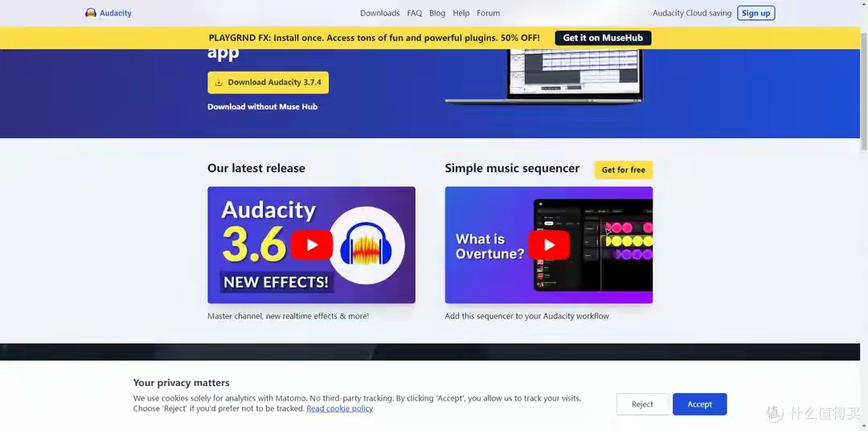Viewport: 868px width, 431px height.
Task: Click the laptop screenshot image in hero
Action: (x=543, y=76)
